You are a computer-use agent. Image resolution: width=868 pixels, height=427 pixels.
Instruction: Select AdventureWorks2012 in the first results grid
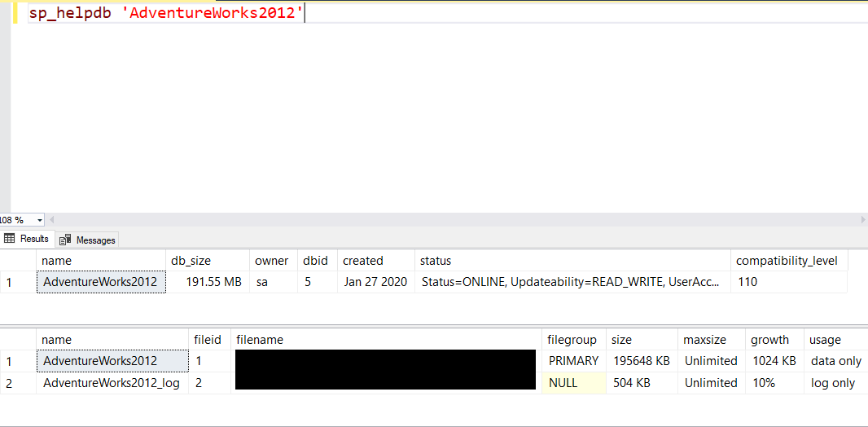pyautogui.click(x=101, y=282)
